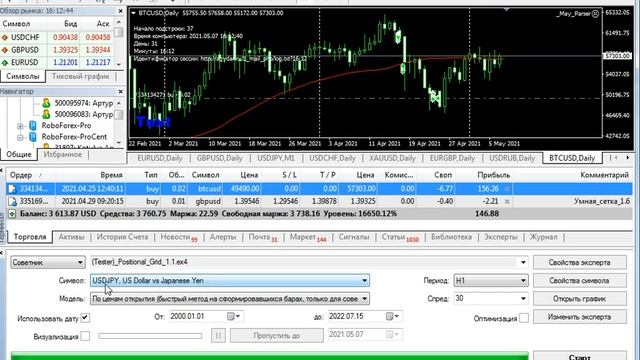Open the USDCHF,Daily chart tab
Screen dimensions: 640x360
[332, 158]
